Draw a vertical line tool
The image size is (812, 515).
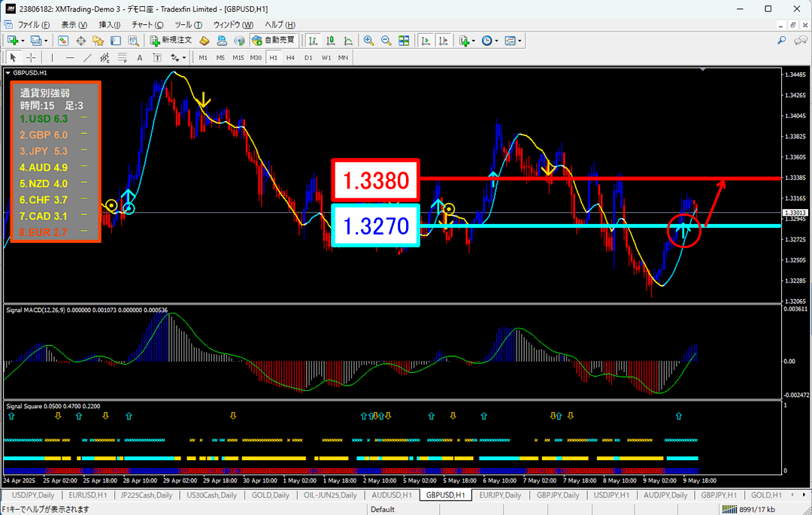pos(53,57)
